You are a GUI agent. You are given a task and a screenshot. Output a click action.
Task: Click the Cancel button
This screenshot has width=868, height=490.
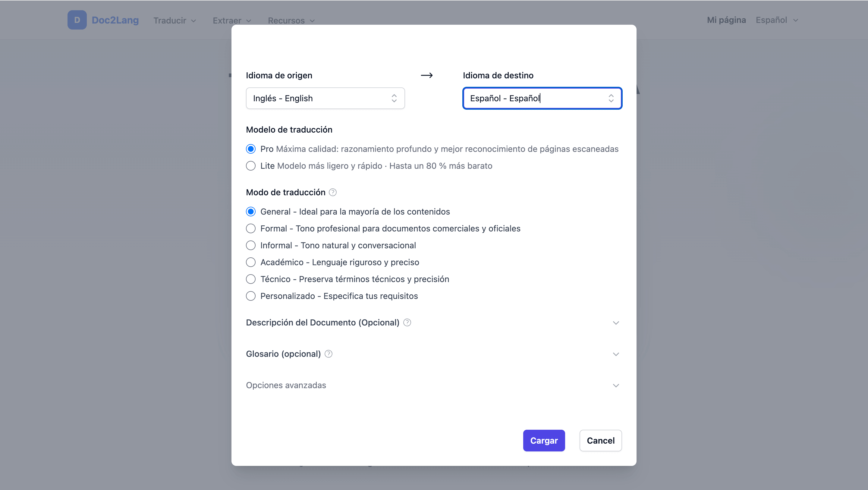pyautogui.click(x=600, y=441)
